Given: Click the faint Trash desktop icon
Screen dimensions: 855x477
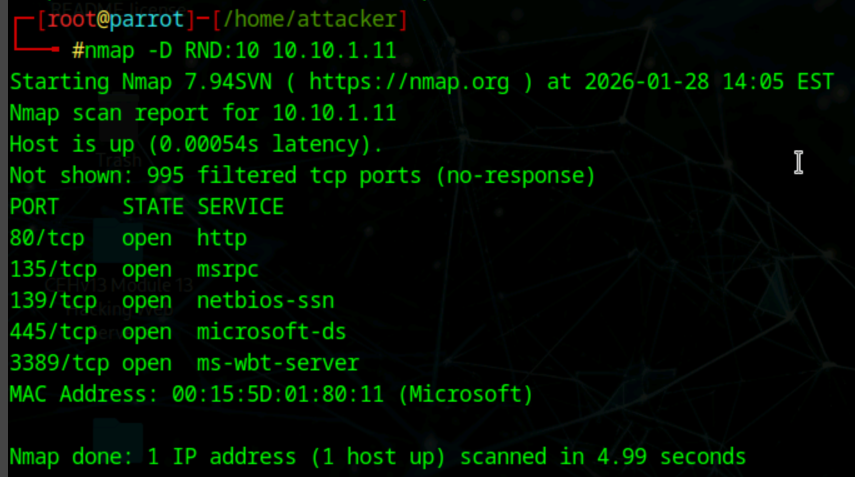Looking at the screenshot, I should pos(119,159).
